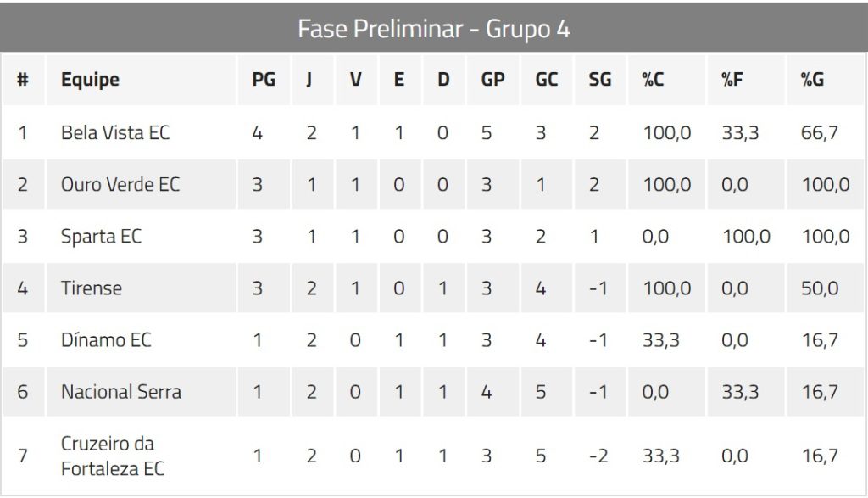Select the GP goals-for column header
The image size is (868, 498).
coord(492,80)
